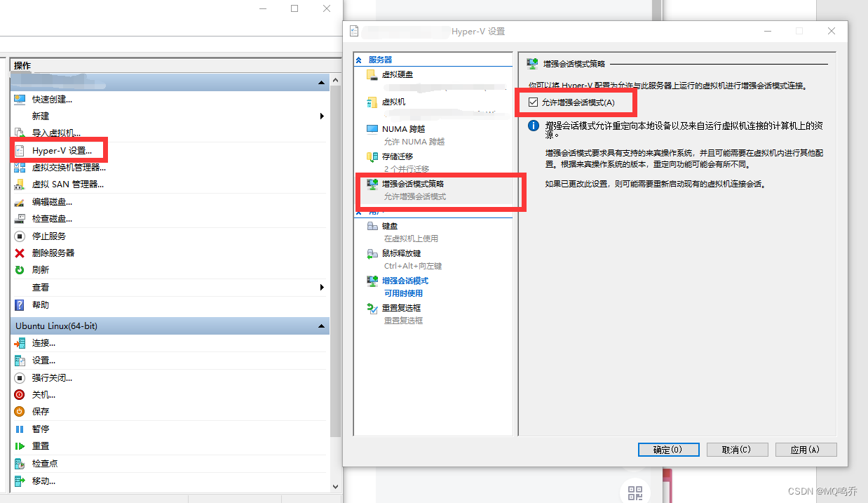Click the Hyper-V 设置 page icon

[20, 150]
